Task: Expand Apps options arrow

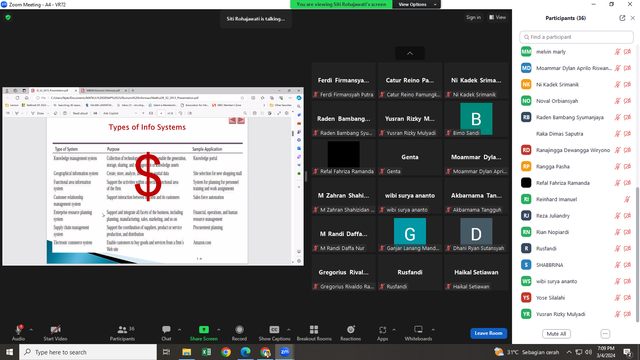Action: tap(394, 329)
